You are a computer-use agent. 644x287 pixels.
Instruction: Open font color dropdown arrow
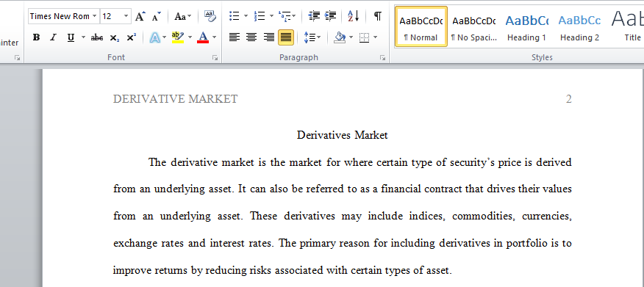pyautogui.click(x=214, y=37)
